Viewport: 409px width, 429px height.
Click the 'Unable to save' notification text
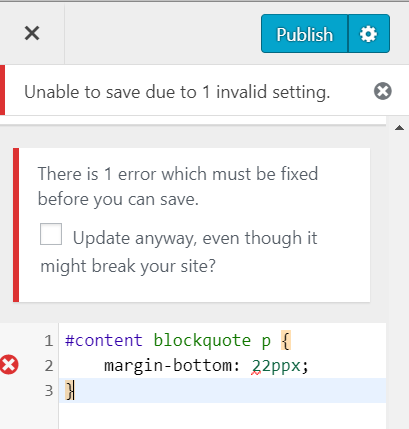(x=177, y=92)
